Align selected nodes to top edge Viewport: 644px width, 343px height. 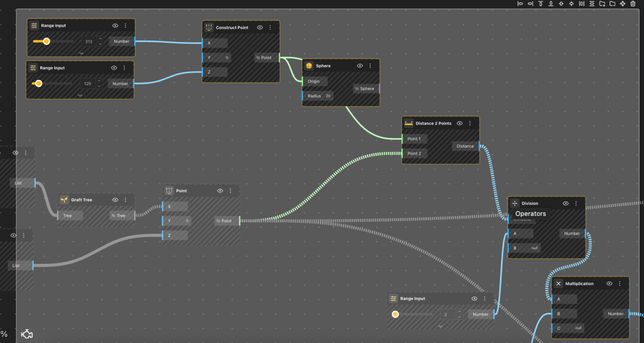(540, 4)
